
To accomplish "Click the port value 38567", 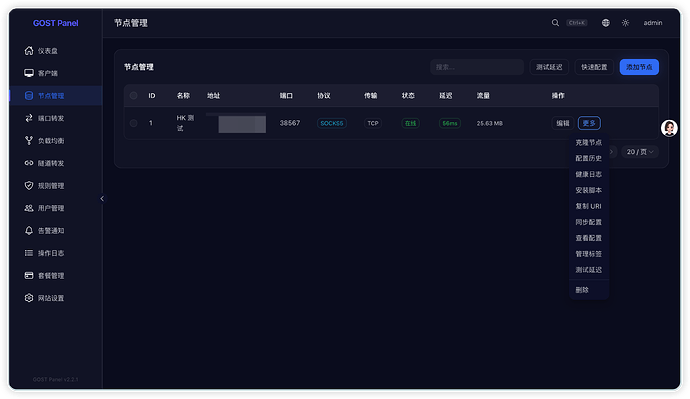I will point(290,123).
